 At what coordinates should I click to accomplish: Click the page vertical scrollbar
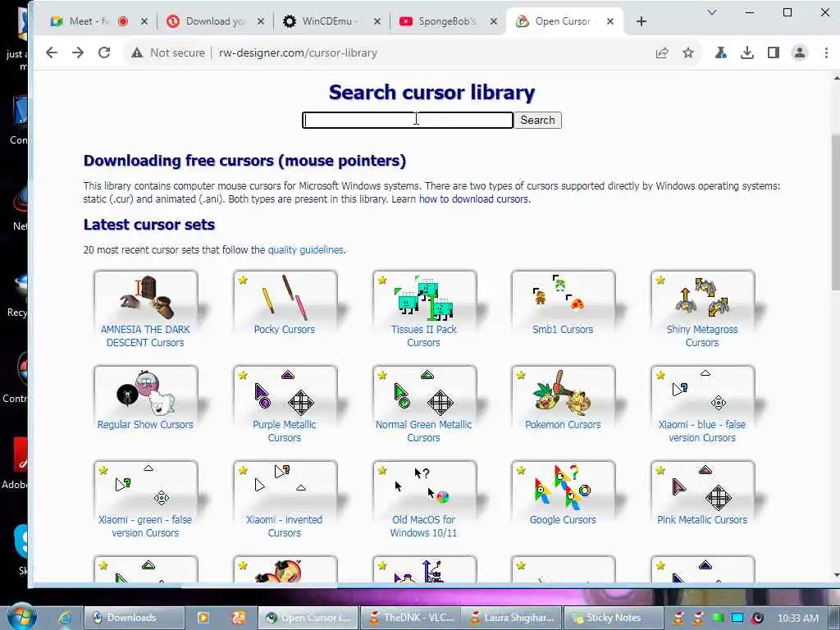click(836, 212)
